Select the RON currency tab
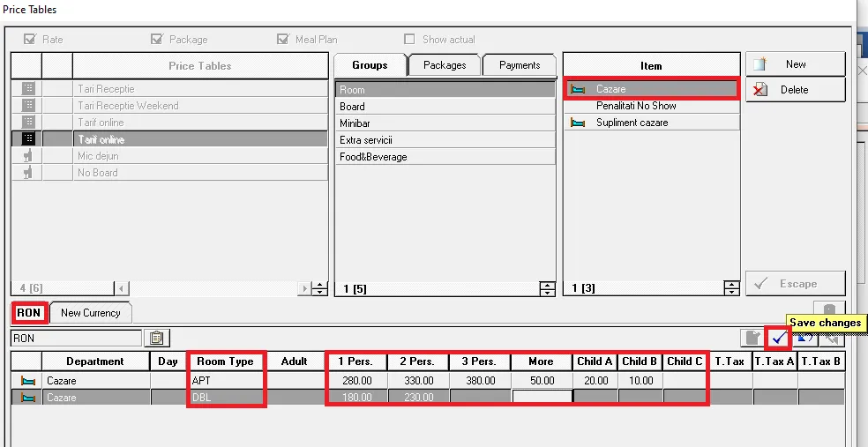This screenshot has width=868, height=447. [x=29, y=313]
